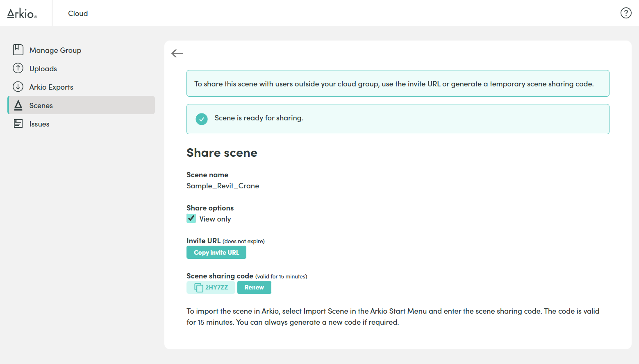Click the 'Scene is ready for sharing' message

tap(259, 118)
